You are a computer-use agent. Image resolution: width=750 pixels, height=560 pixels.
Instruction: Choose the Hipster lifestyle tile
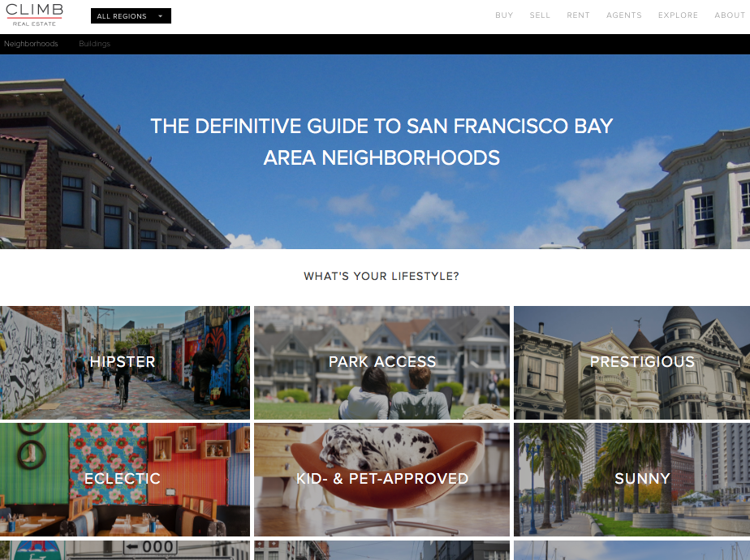(x=125, y=363)
